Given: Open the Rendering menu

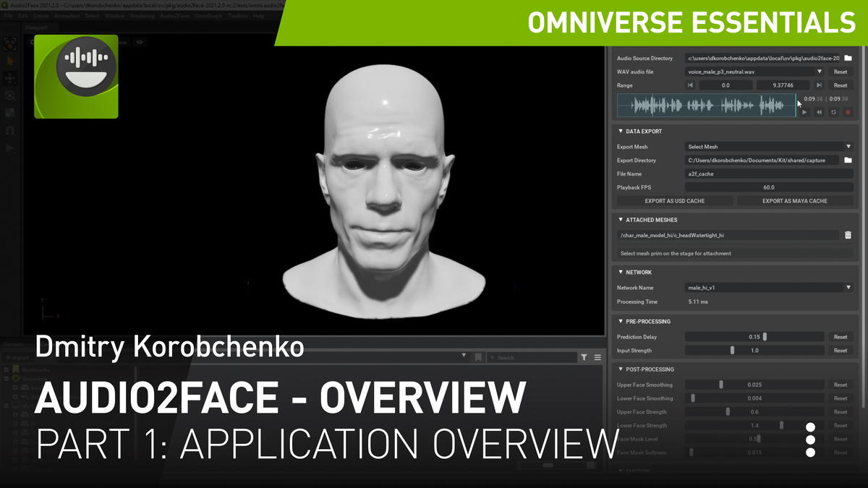Looking at the screenshot, I should 142,16.
